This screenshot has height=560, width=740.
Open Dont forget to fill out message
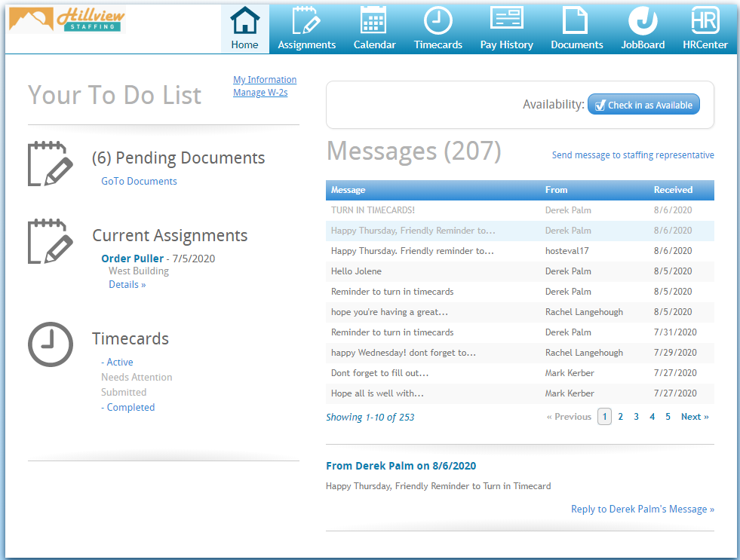520,372
